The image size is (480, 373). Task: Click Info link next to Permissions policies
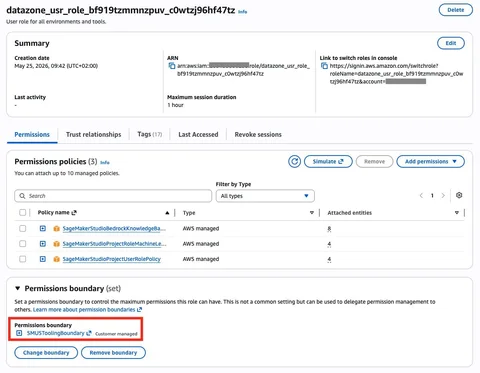(105, 163)
